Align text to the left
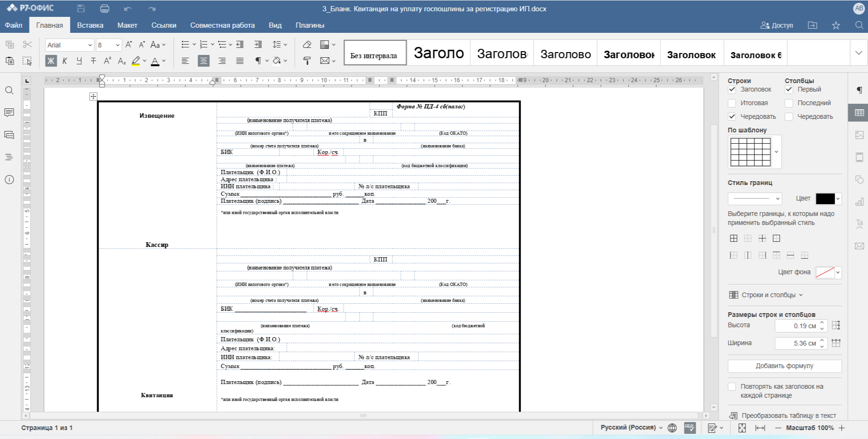The height and width of the screenshot is (439, 868). pyautogui.click(x=185, y=61)
